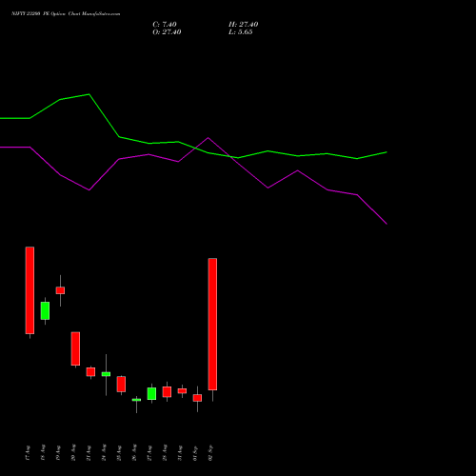Screen dimensions: 476x476
Task: Click the 31 Aug date label
Action: point(180,453)
